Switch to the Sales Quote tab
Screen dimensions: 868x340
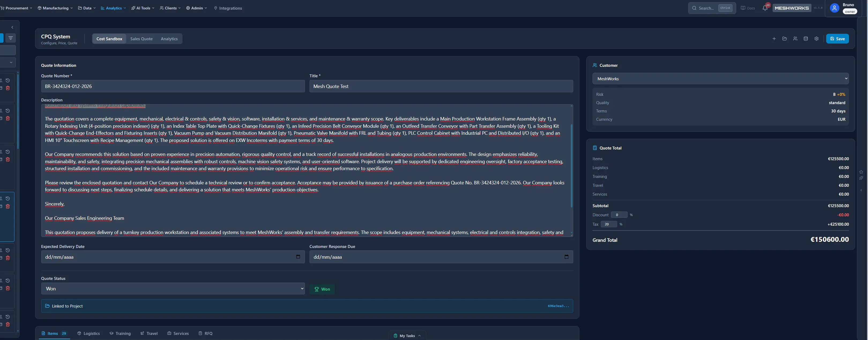141,39
